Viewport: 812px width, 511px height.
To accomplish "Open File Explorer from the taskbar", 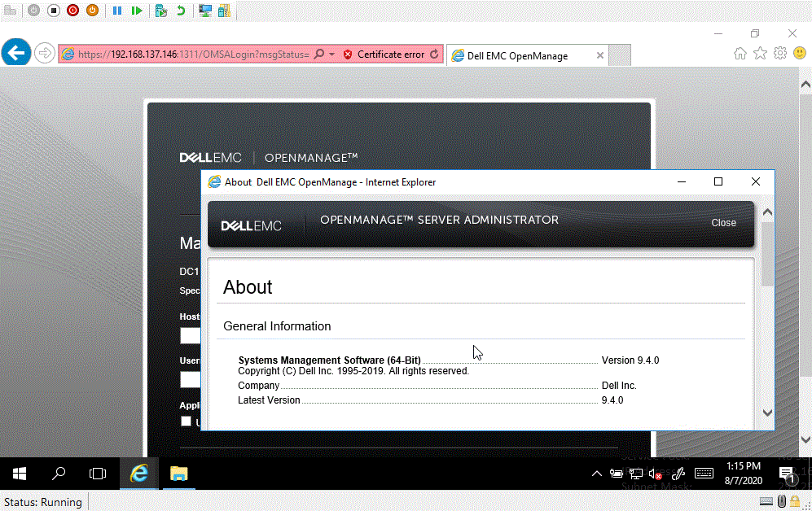I will pos(178,473).
